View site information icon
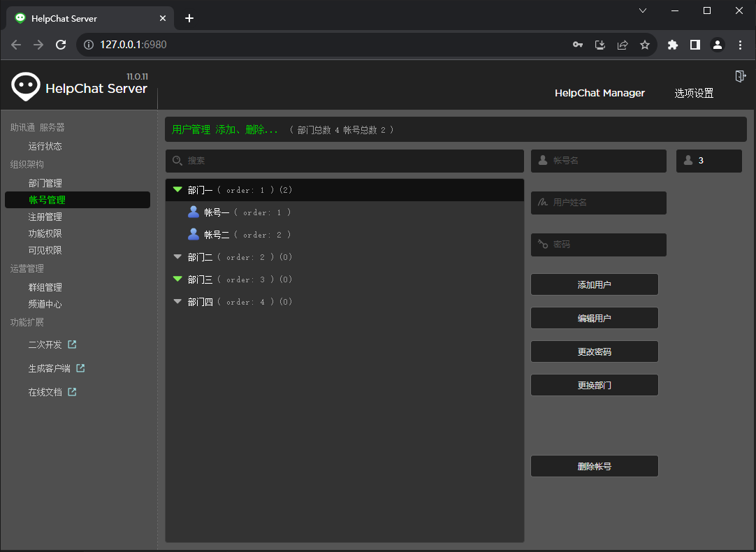The image size is (756, 552). tap(89, 45)
